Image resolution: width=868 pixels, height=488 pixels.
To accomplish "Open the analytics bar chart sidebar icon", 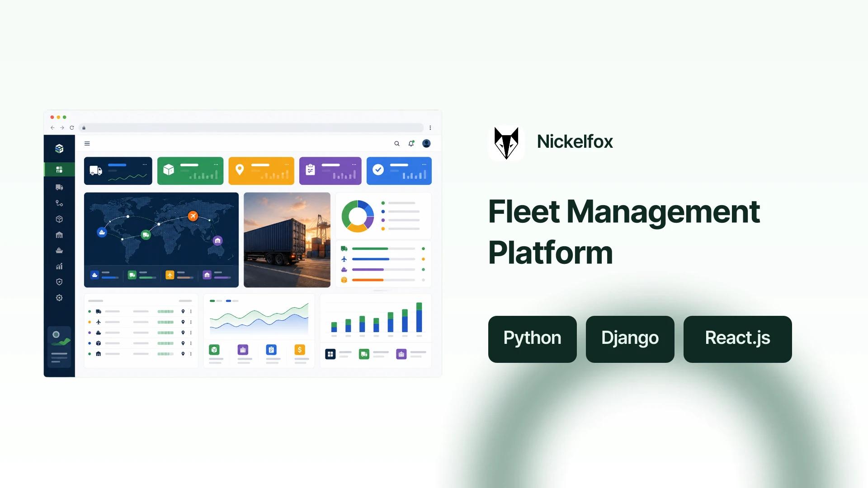I will point(59,266).
